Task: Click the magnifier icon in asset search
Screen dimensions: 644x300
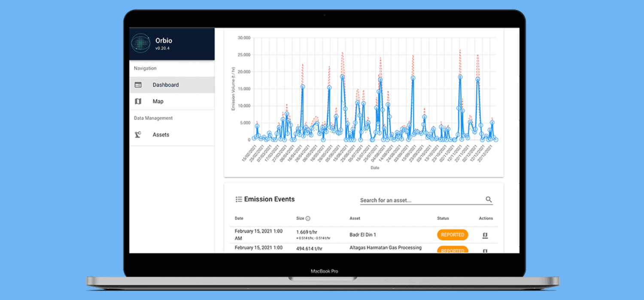Action: point(489,199)
